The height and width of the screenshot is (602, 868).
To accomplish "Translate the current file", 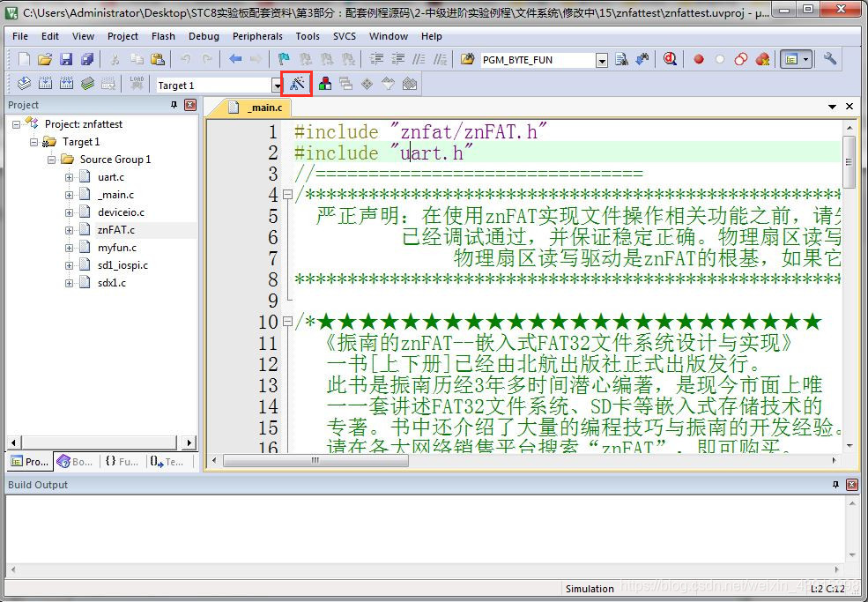I will tap(24, 85).
